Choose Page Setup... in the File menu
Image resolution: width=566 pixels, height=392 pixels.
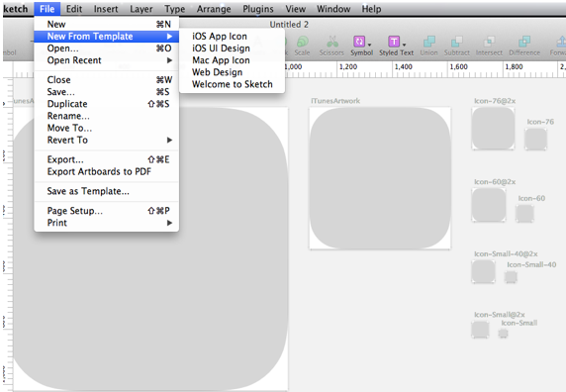[x=107, y=211]
